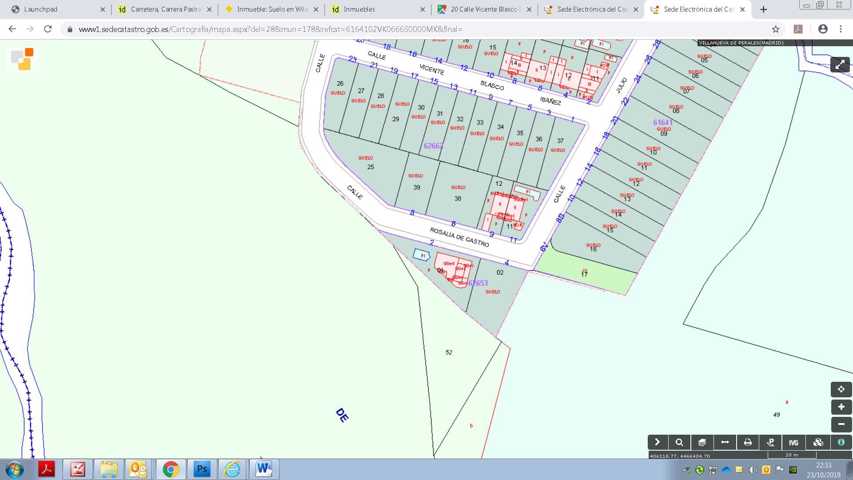Screen dimensions: 853x480
Task: Toggle the green info tool
Action: (x=840, y=442)
